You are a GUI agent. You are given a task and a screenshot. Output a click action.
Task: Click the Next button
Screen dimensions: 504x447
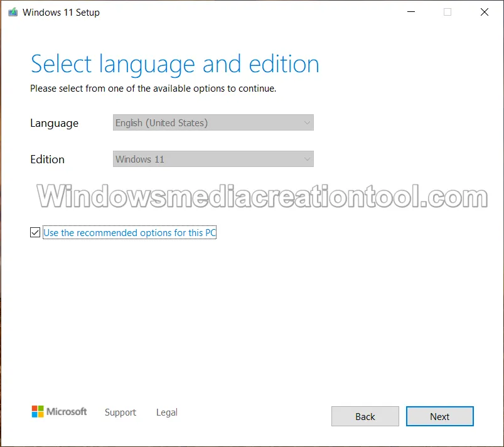pyautogui.click(x=440, y=416)
